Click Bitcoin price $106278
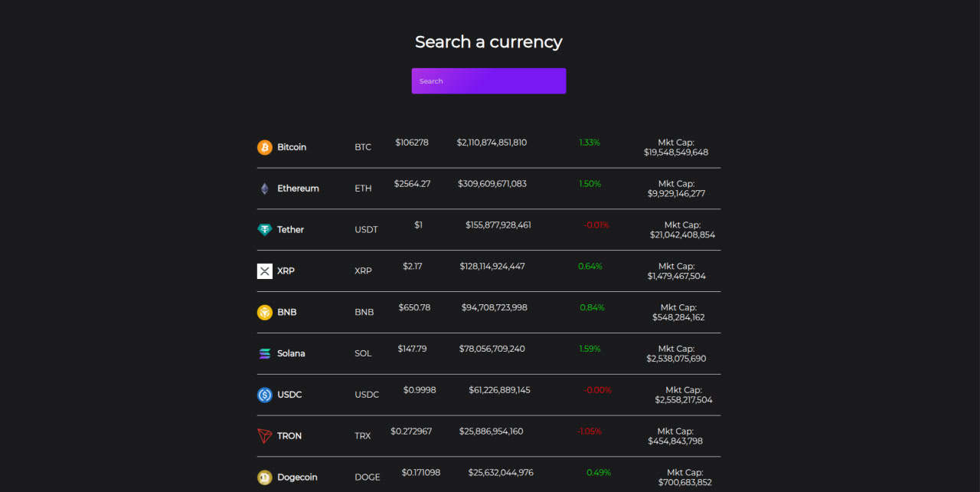 click(412, 143)
